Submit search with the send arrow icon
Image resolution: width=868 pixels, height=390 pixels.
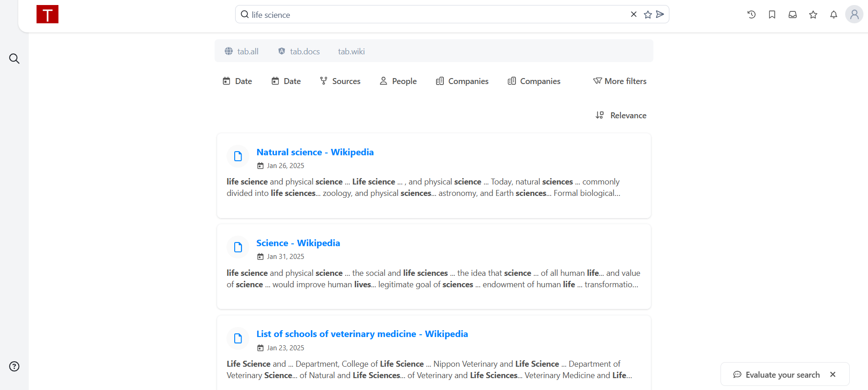click(660, 14)
